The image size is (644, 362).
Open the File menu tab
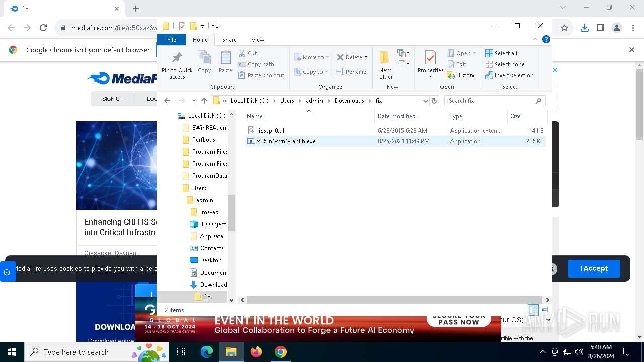click(172, 40)
